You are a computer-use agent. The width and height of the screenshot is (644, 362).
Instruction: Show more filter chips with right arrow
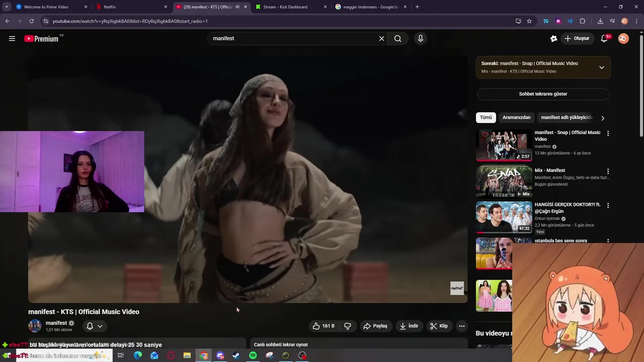coord(603,118)
